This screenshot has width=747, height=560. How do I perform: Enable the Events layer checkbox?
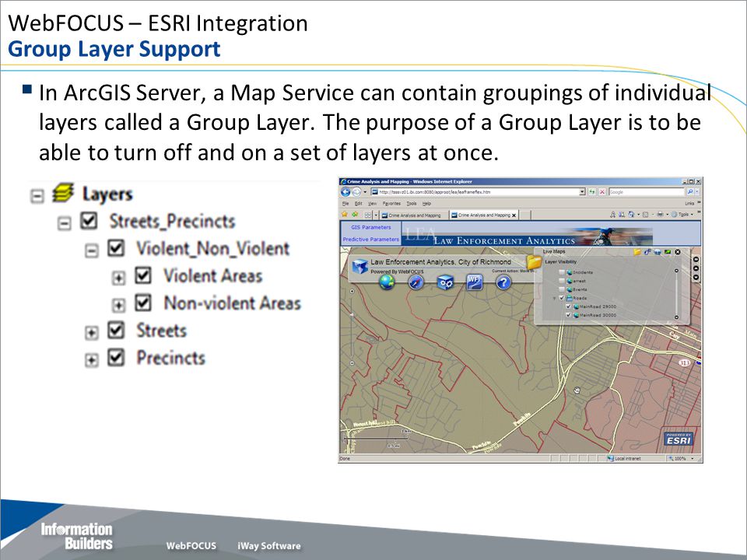pyautogui.click(x=561, y=289)
